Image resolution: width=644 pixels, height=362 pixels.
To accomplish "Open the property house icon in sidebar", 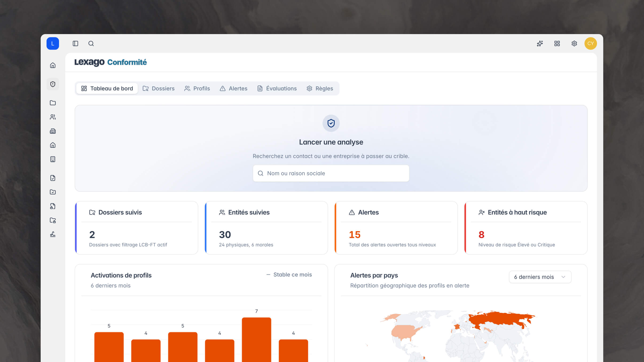I will point(53,145).
